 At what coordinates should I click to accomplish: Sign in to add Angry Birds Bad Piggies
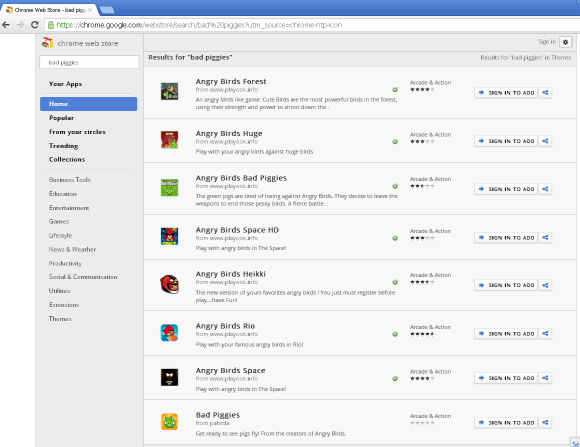(506, 189)
